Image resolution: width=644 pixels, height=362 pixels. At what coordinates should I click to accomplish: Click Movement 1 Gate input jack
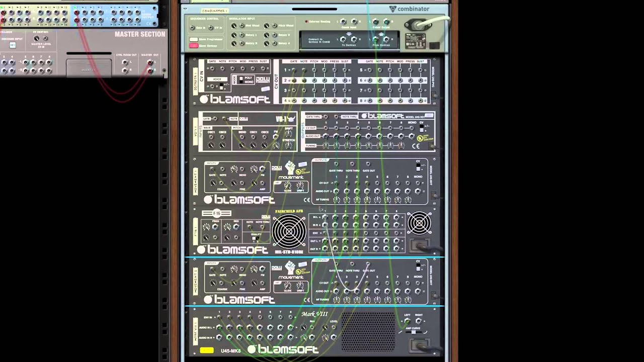pos(212,170)
